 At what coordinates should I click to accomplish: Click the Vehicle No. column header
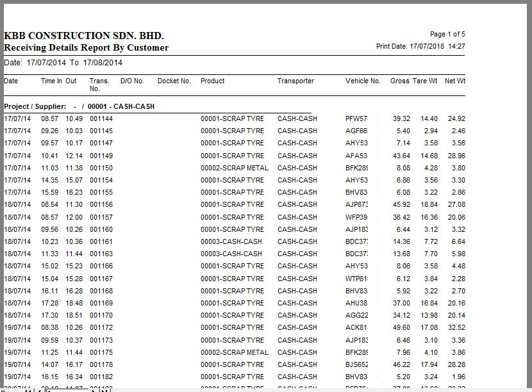(x=363, y=81)
